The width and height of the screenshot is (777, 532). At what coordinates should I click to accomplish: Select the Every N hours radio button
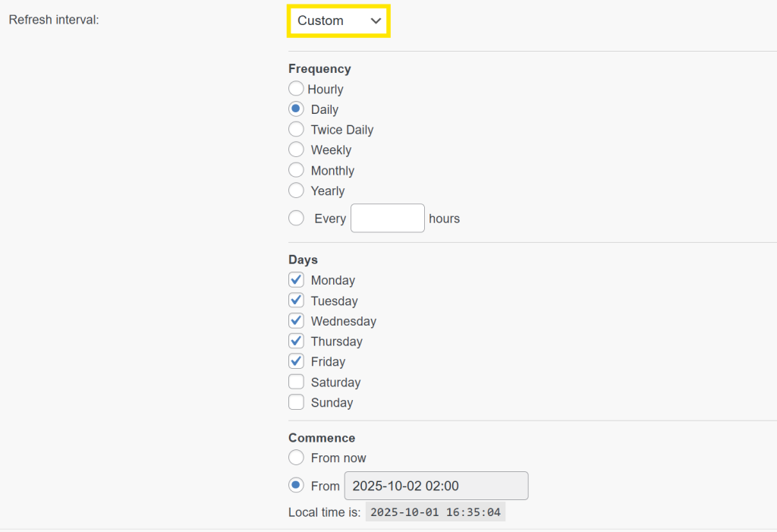pyautogui.click(x=296, y=219)
